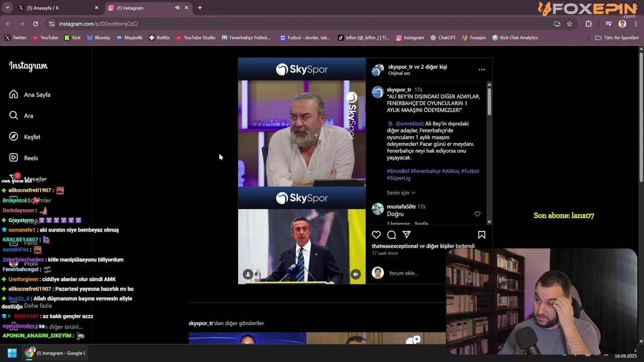Close the Anasayfa / X tab
Image resolution: width=644 pixels, height=362 pixels.
click(x=97, y=8)
